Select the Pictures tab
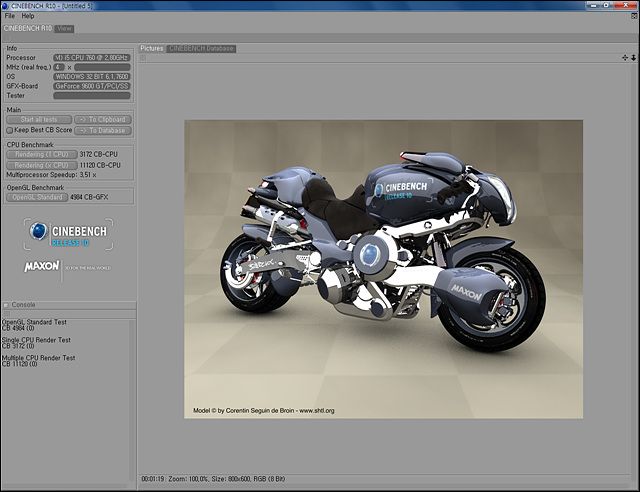This screenshot has height=492, width=640. tap(151, 48)
